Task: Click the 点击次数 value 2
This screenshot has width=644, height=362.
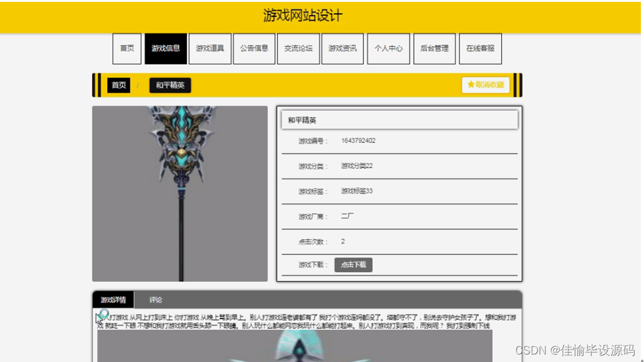Action: [x=343, y=241]
